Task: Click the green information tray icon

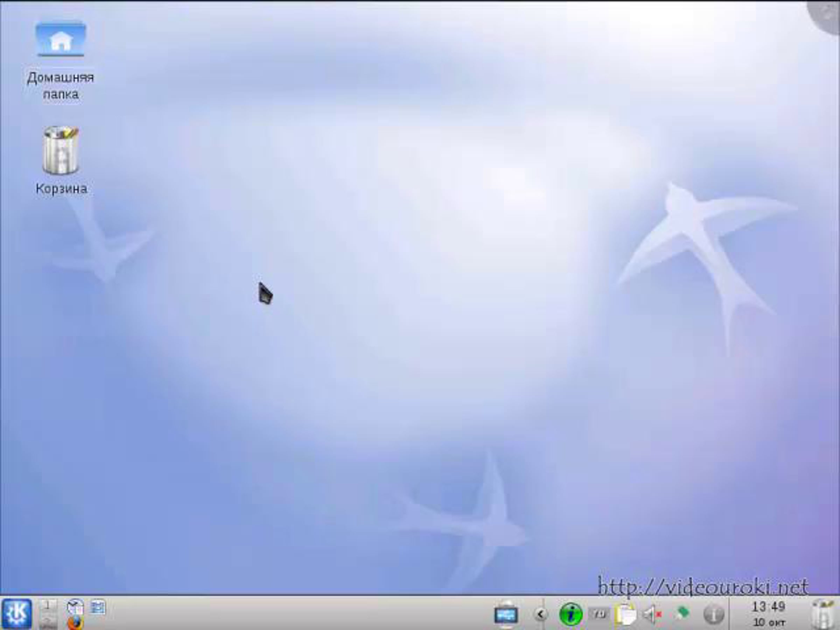Action: (571, 614)
